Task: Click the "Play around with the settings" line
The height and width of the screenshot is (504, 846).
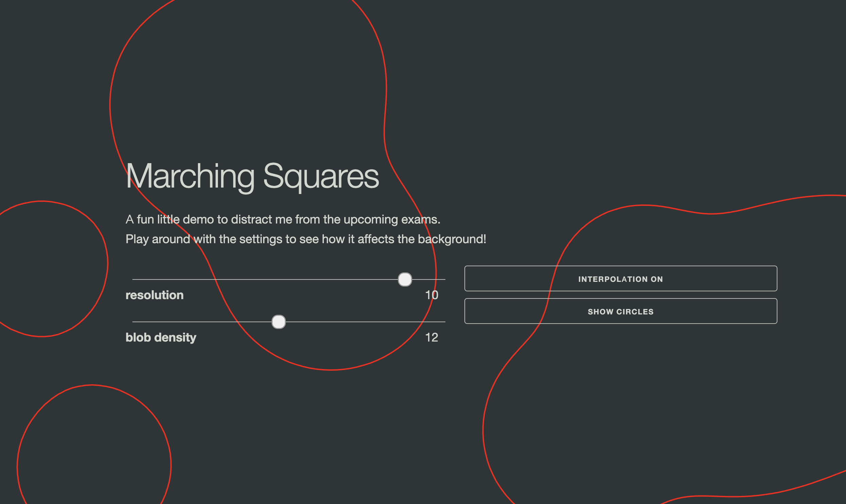Action: click(305, 239)
